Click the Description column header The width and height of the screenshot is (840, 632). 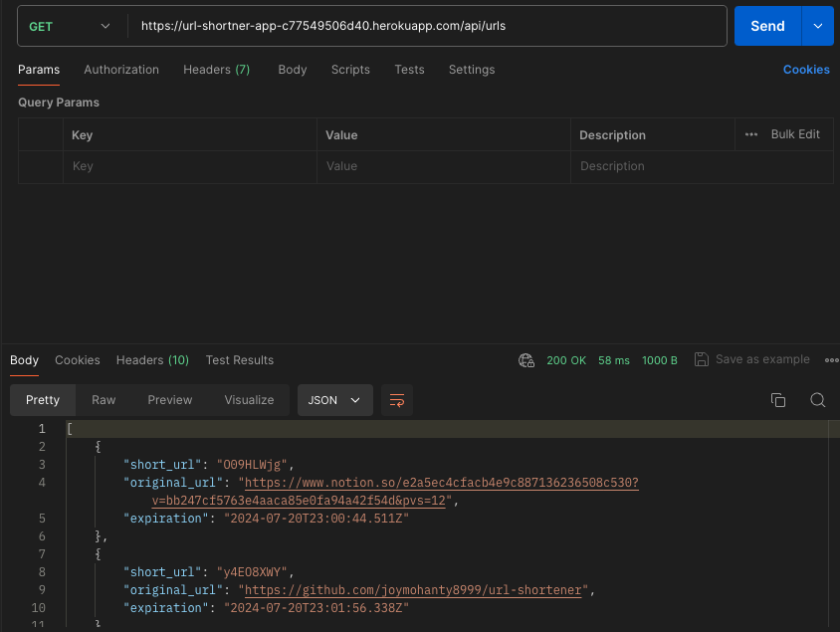[x=612, y=135]
